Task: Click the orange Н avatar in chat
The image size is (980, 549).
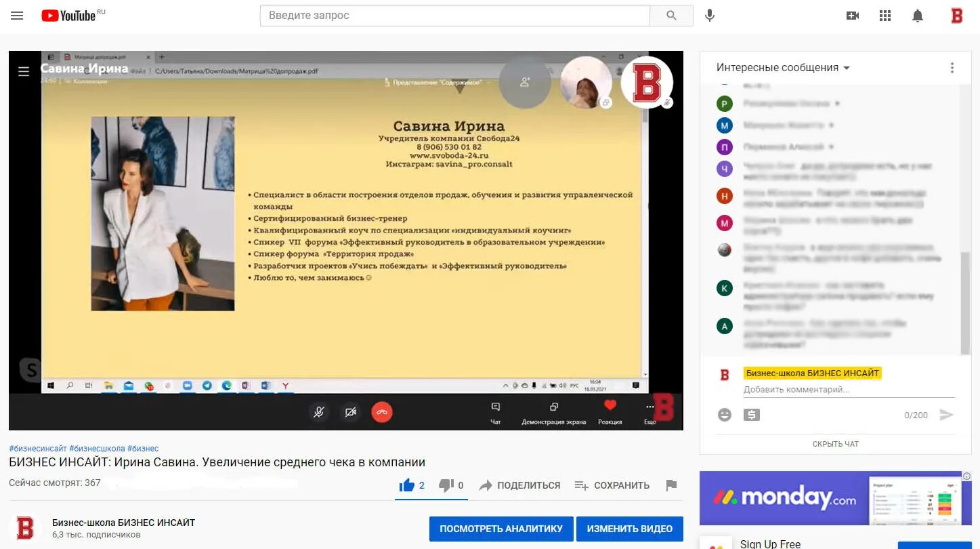Action: pos(725,196)
